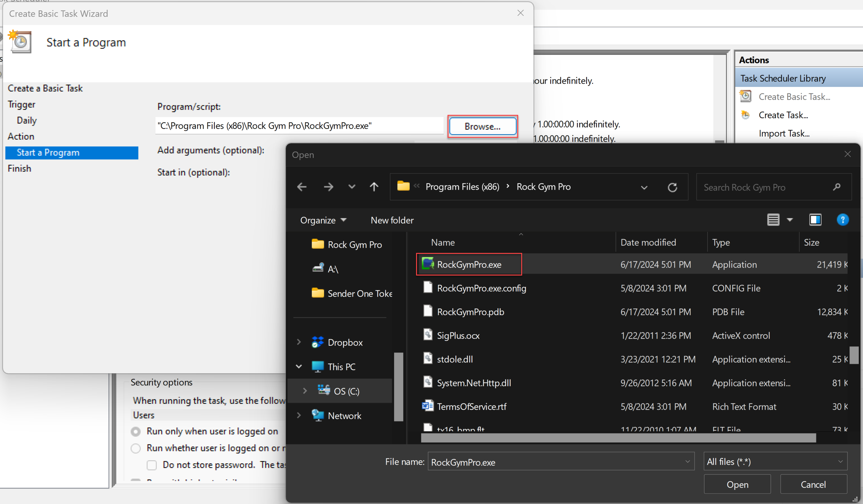Go up one folder level

click(x=374, y=187)
